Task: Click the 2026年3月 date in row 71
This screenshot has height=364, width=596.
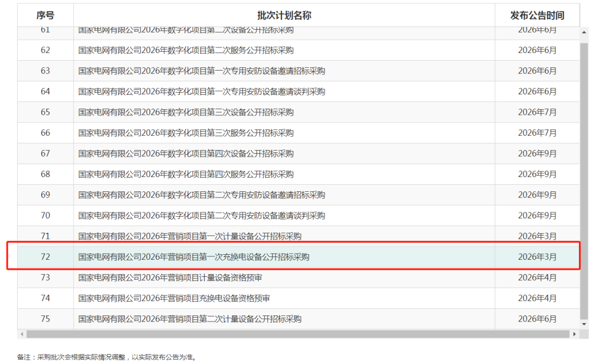Action: [537, 237]
